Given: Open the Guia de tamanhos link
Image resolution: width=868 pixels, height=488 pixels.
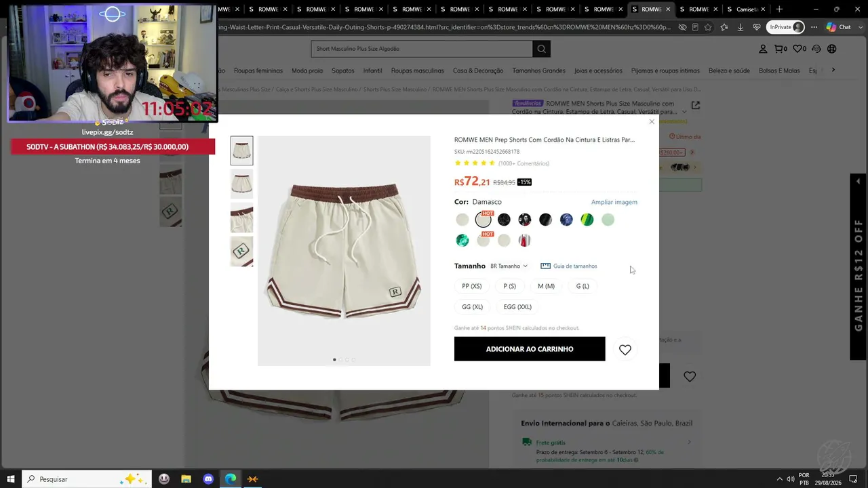Looking at the screenshot, I should tap(575, 266).
